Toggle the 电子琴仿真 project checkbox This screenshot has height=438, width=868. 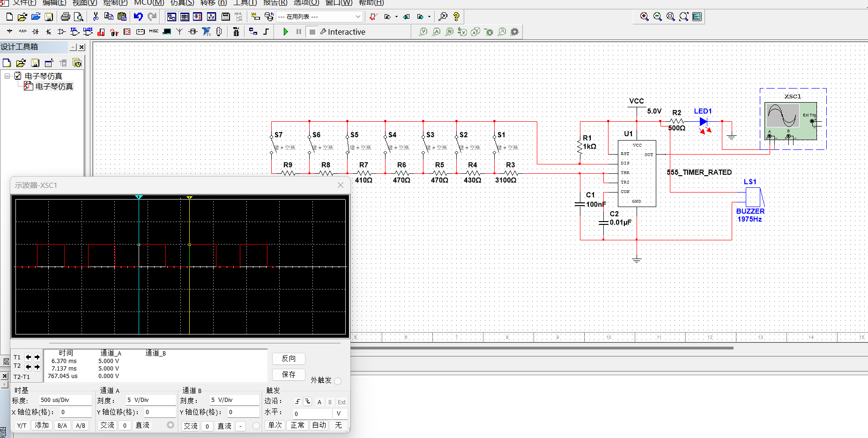pyautogui.click(x=18, y=76)
